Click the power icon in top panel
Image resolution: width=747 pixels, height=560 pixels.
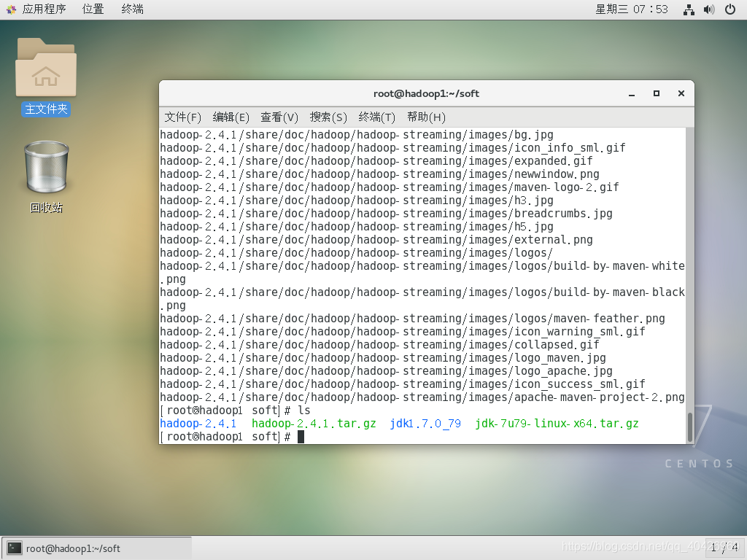[x=729, y=9]
